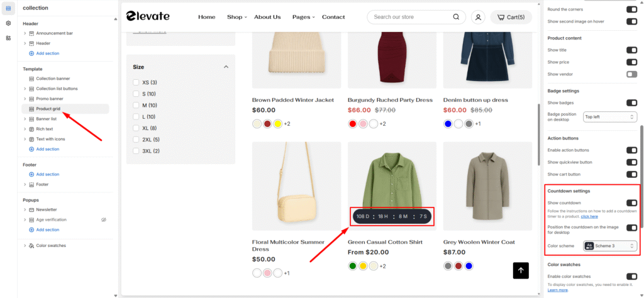Select red swatch on Burgundy Ruched Party Dress
Image resolution: width=644 pixels, height=298 pixels.
[x=352, y=124]
